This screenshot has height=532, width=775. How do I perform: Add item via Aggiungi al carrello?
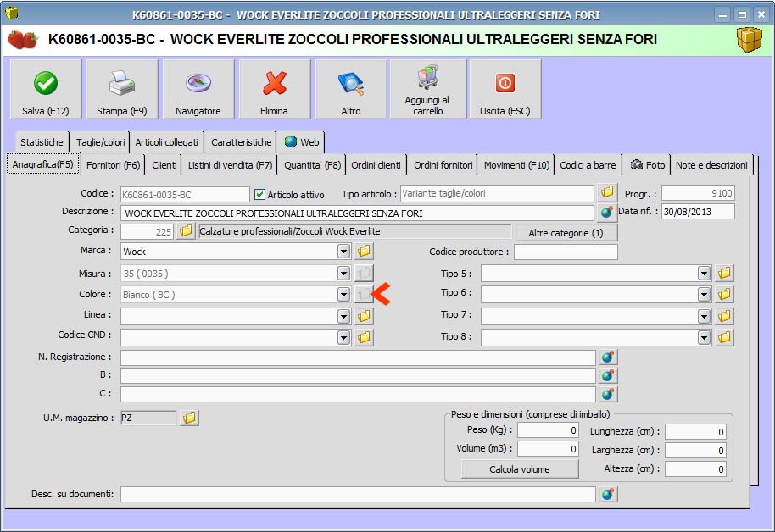click(427, 90)
